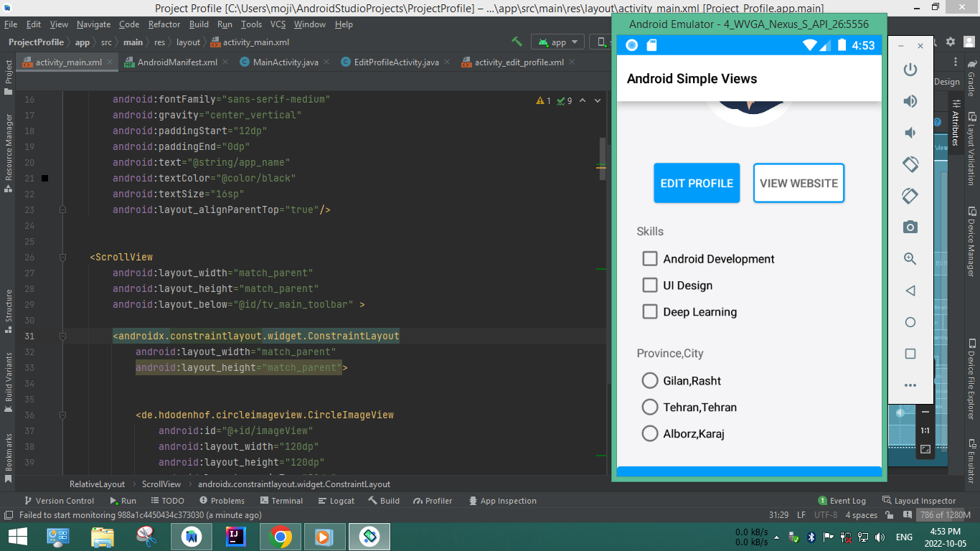Set designer zoom to 1:1

[x=925, y=430]
